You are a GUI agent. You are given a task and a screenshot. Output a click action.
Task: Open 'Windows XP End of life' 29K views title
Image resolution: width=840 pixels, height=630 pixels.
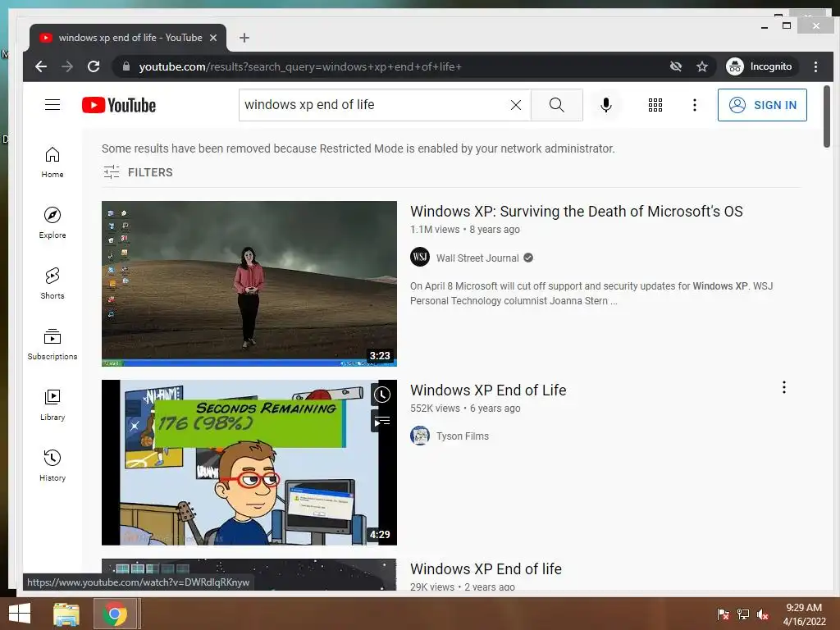point(486,569)
